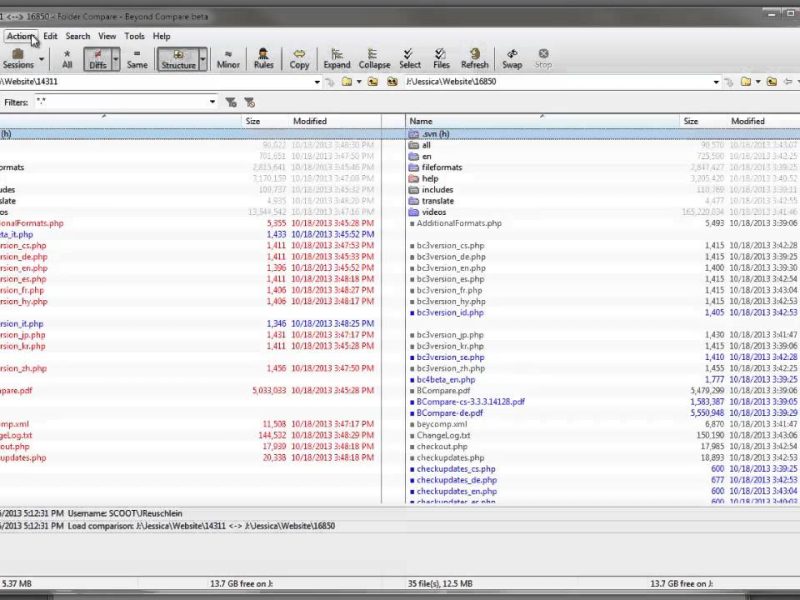Screen dimensions: 800x600
Task: Open the left browse folder dropdown arrow
Action: 359,82
